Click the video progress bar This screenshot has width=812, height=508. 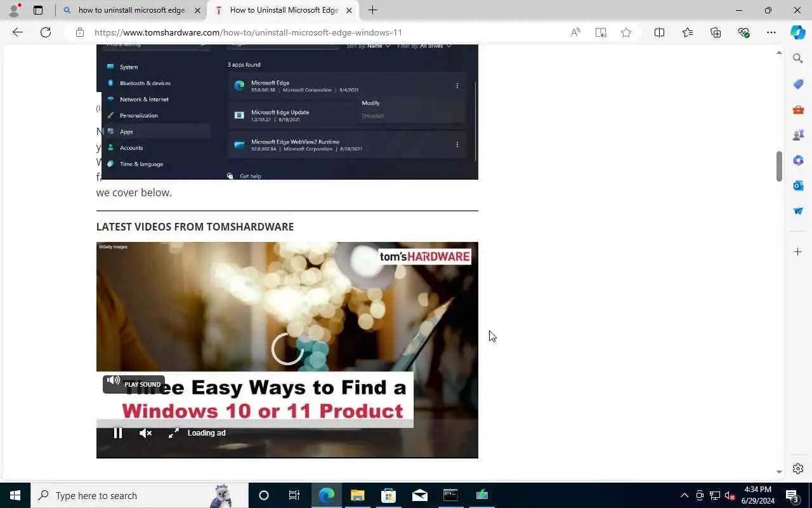point(254,423)
